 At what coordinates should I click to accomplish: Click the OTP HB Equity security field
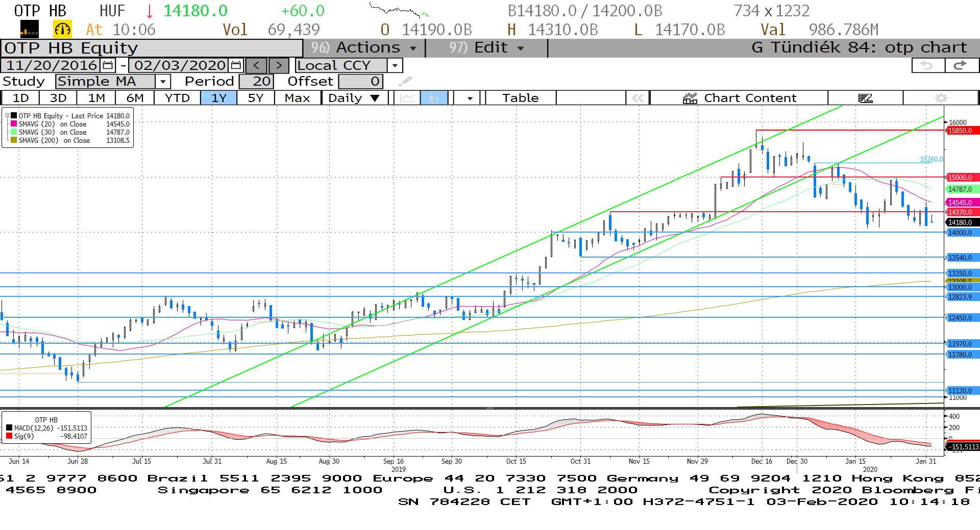click(x=152, y=48)
